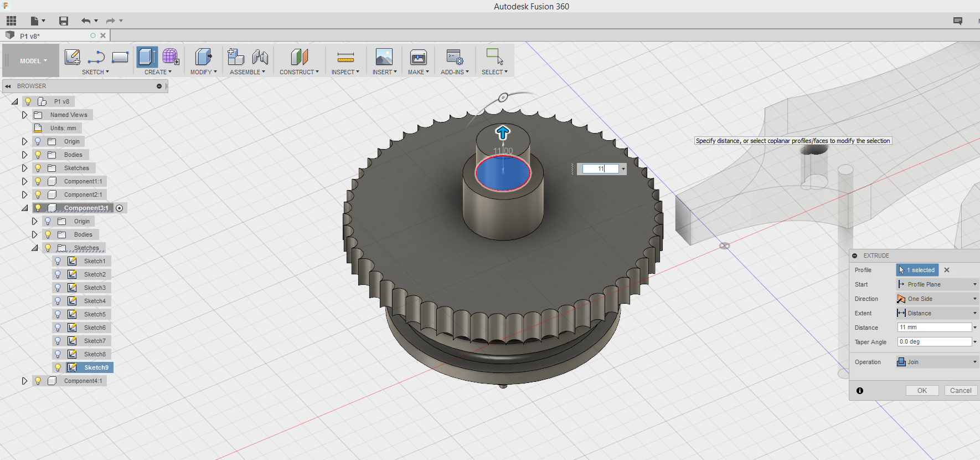This screenshot has height=460, width=980.
Task: Open the INSPECT menu
Action: (345, 72)
